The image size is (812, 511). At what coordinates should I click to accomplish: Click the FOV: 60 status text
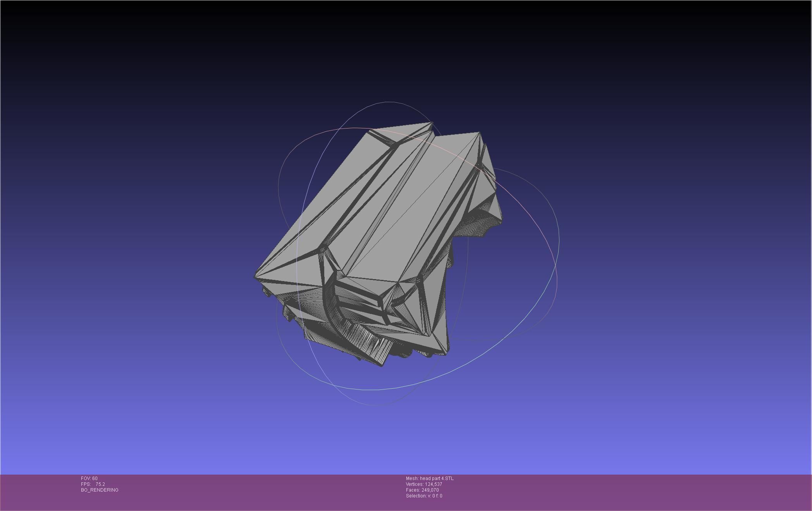(x=89, y=478)
